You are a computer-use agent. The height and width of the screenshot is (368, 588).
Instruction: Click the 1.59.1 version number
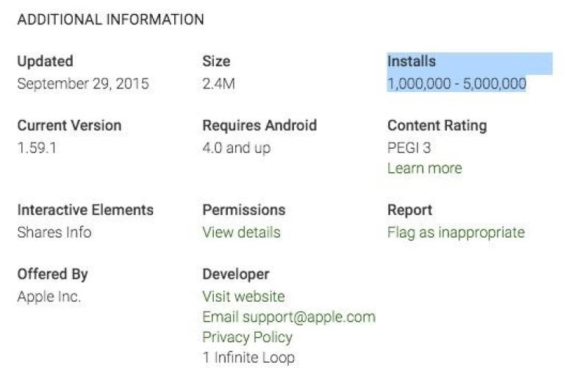coord(37,148)
